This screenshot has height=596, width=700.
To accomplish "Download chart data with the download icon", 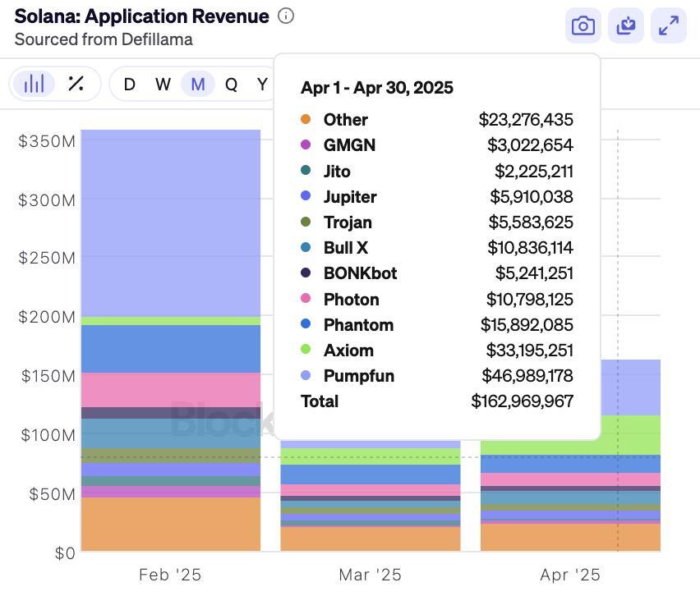I will pos(626,26).
